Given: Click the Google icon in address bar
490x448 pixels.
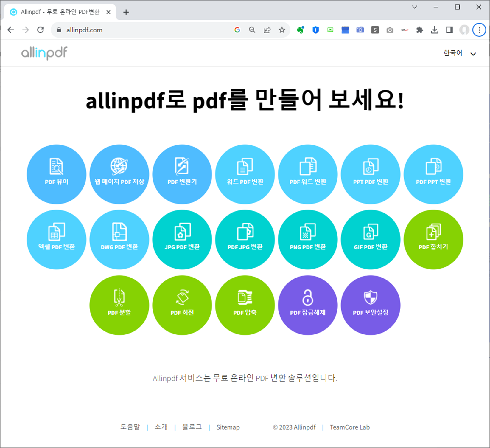Looking at the screenshot, I should 237,30.
